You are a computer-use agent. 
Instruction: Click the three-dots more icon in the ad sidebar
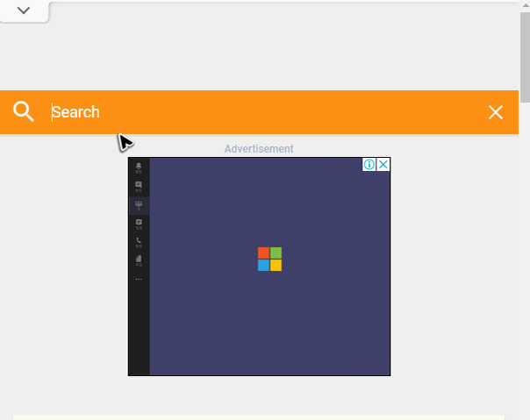(139, 279)
